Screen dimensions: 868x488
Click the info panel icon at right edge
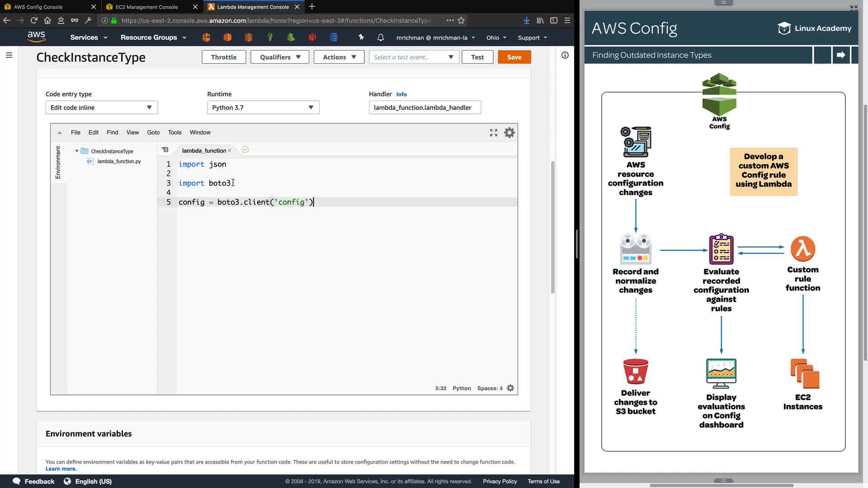tap(565, 55)
